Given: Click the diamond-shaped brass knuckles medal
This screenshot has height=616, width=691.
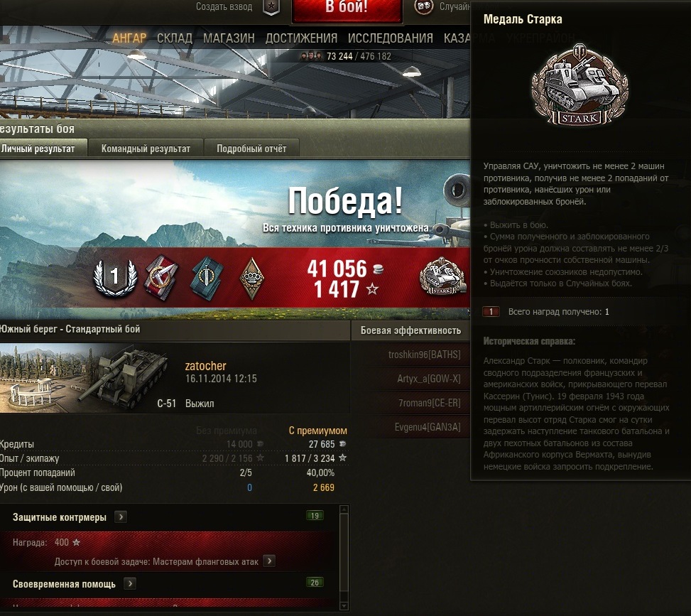Looking at the screenshot, I should click(251, 279).
